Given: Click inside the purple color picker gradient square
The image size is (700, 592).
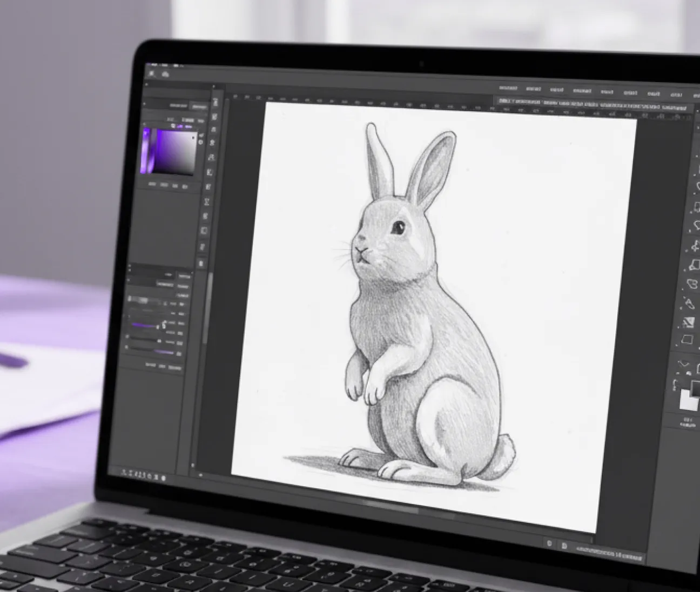Looking at the screenshot, I should coord(176,152).
